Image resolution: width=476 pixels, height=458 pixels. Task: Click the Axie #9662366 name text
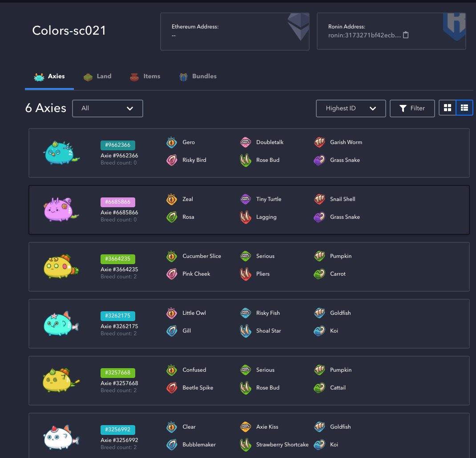pos(119,155)
